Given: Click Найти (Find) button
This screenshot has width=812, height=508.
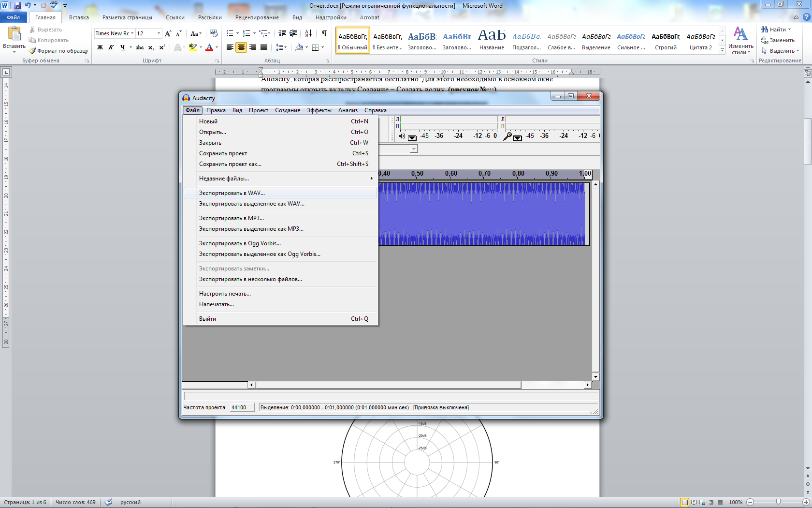Looking at the screenshot, I should 776,30.
